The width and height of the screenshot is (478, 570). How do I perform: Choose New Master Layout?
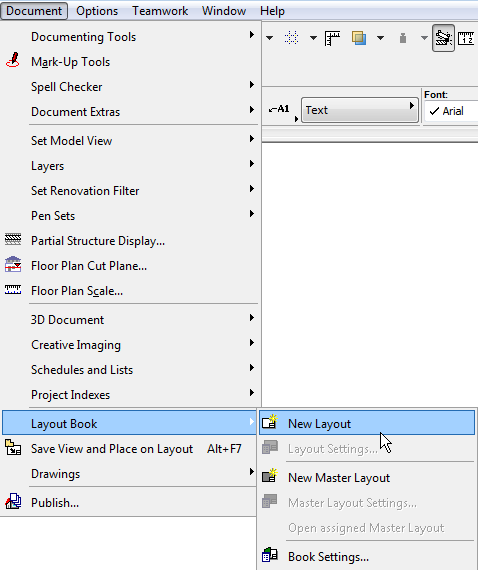click(367, 478)
